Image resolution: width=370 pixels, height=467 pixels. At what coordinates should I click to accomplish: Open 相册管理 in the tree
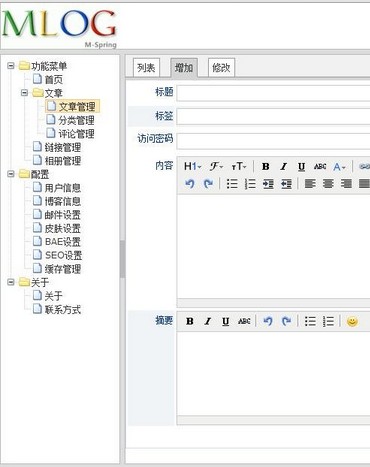point(57,161)
